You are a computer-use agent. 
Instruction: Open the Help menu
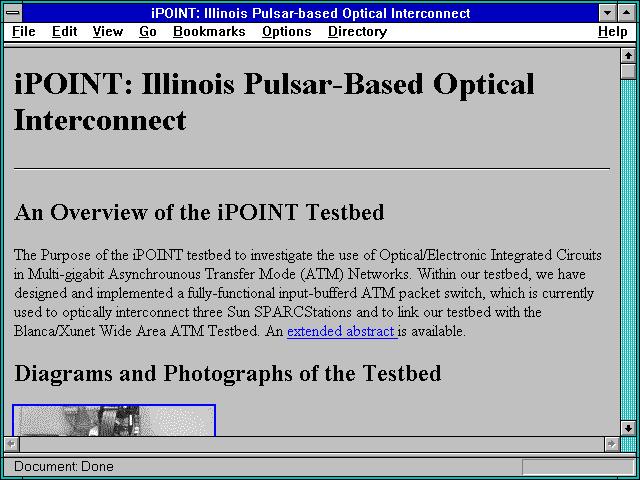613,32
